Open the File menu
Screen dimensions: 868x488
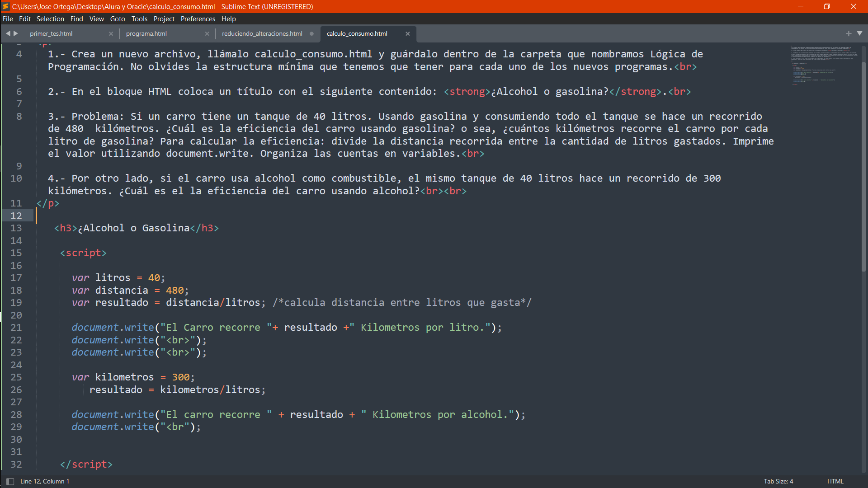8,19
